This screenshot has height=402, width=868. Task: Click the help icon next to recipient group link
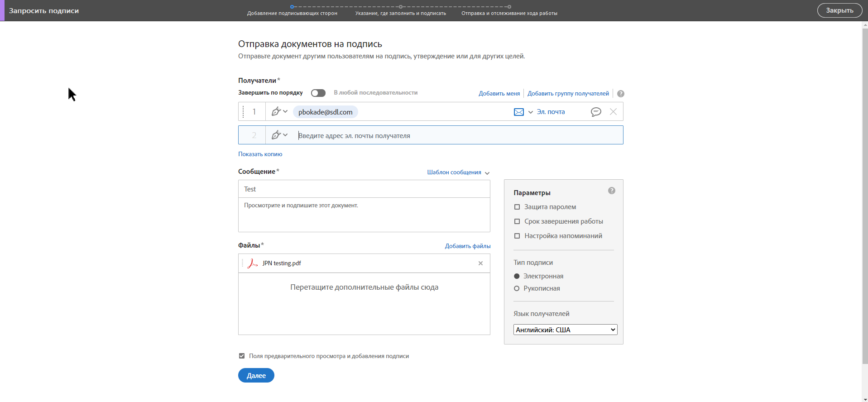point(621,94)
